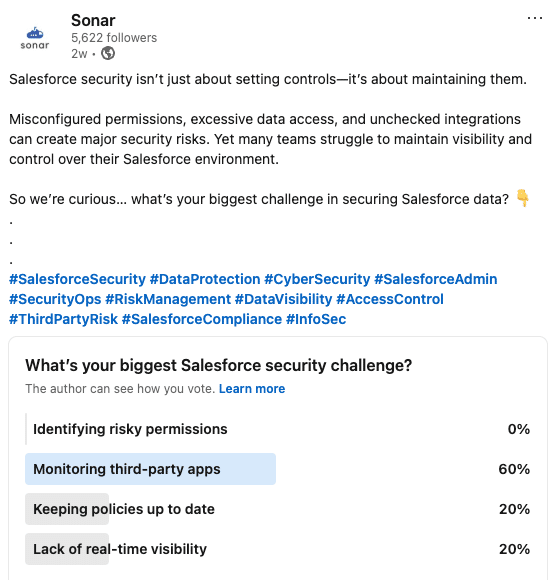Click the Sonar submarine logo avatar
Image resolution: width=557 pixels, height=580 pixels.
(x=35, y=37)
